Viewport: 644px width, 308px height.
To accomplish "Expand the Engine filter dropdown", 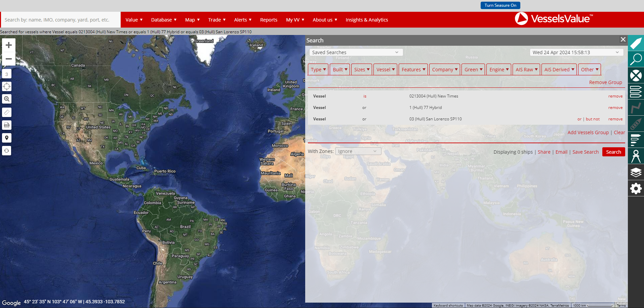I will pyautogui.click(x=499, y=70).
